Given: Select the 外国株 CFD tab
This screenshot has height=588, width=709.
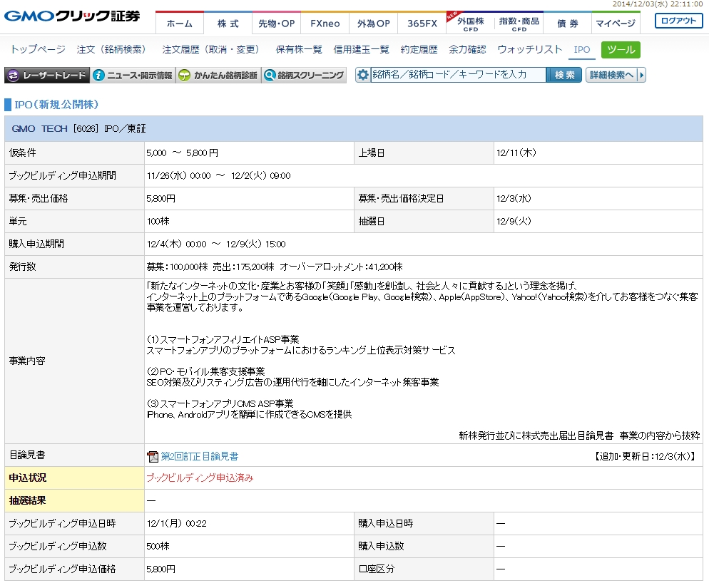Looking at the screenshot, I should pyautogui.click(x=471, y=24).
